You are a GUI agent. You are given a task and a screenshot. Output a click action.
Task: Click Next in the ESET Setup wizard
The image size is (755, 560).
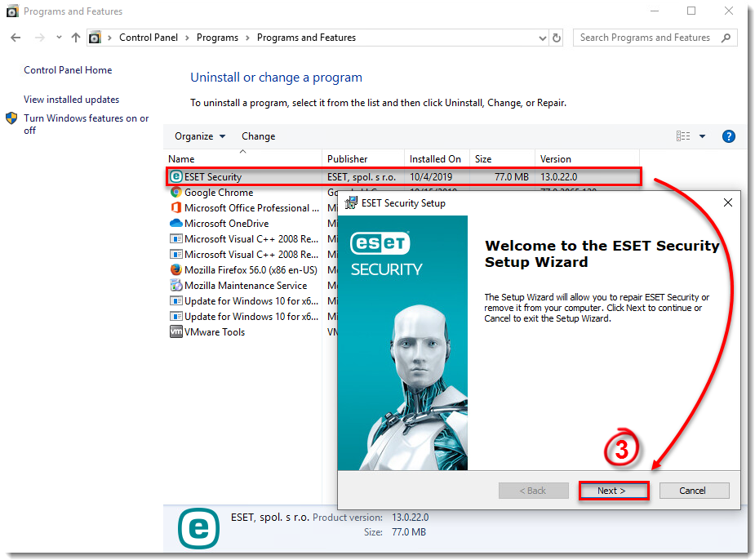613,491
